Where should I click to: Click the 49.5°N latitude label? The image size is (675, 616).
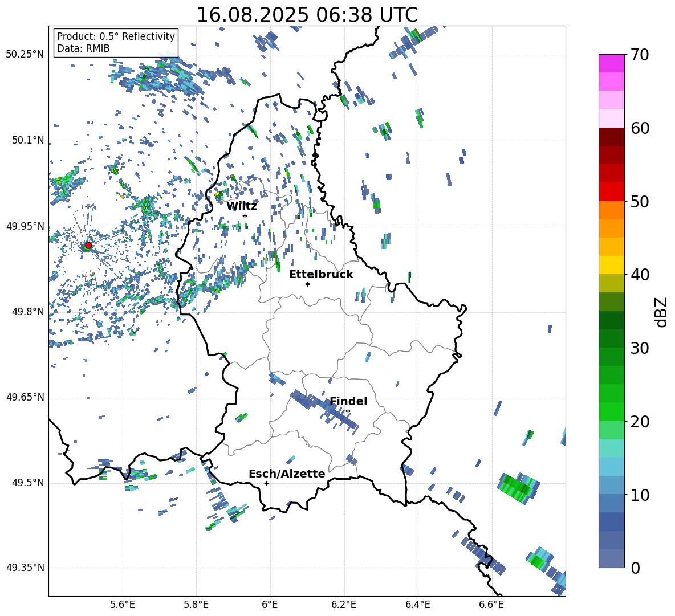click(x=29, y=483)
